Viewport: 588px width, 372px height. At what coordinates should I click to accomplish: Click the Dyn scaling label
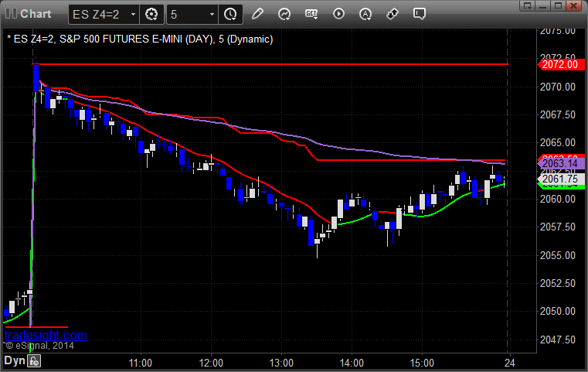(x=15, y=360)
